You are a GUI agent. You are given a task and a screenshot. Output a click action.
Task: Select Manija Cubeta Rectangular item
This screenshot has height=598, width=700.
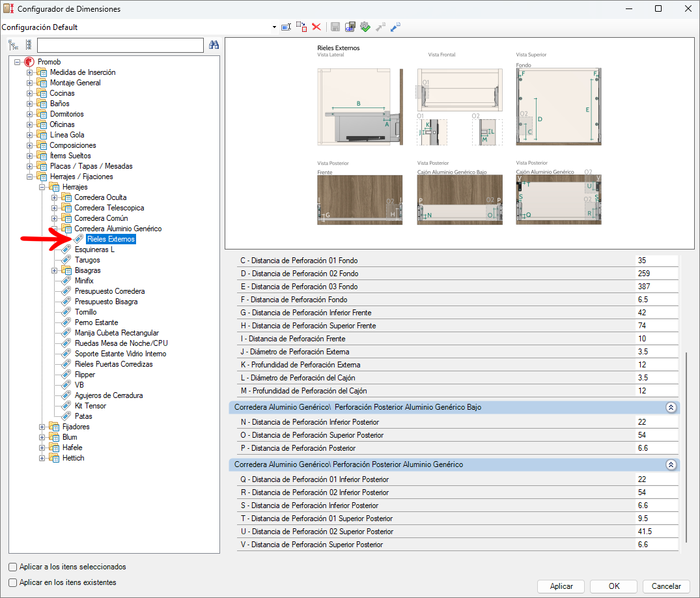(117, 333)
